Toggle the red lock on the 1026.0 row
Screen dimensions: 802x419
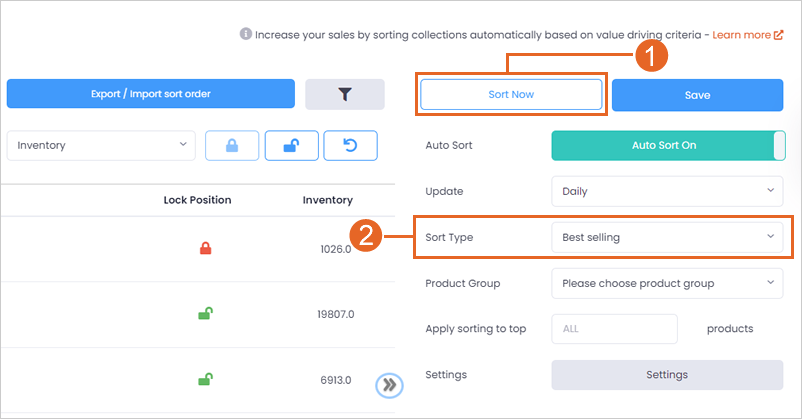click(x=206, y=249)
